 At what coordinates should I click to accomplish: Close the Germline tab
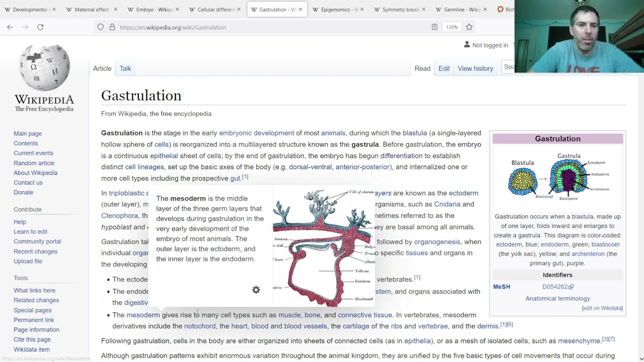[485, 10]
